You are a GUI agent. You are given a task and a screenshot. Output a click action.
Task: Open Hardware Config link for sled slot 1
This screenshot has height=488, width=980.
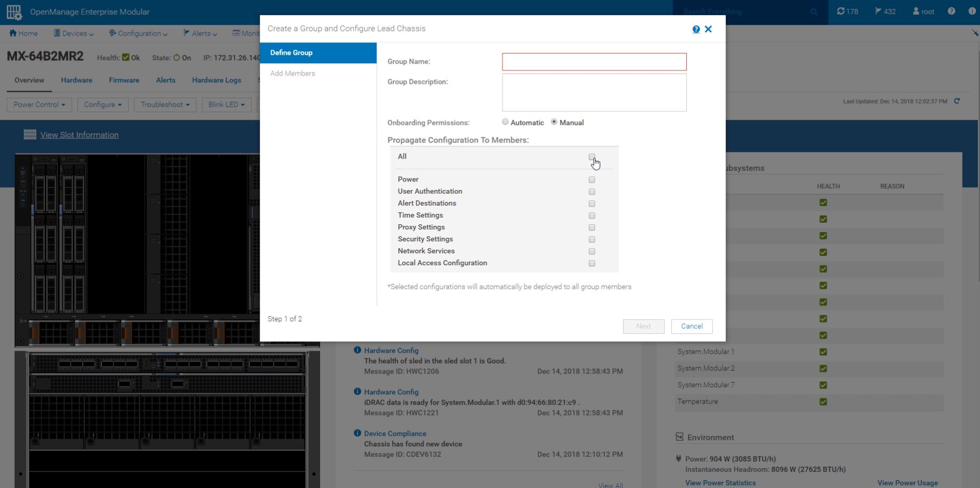pos(391,351)
